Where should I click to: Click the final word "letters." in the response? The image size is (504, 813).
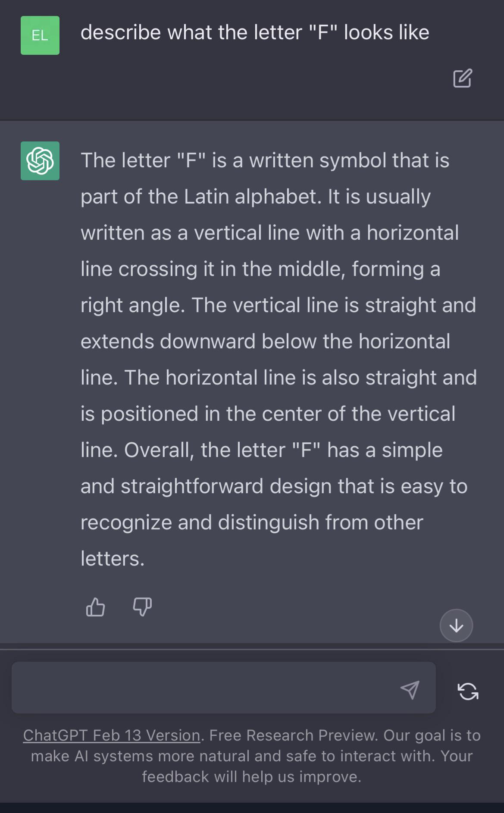(113, 559)
